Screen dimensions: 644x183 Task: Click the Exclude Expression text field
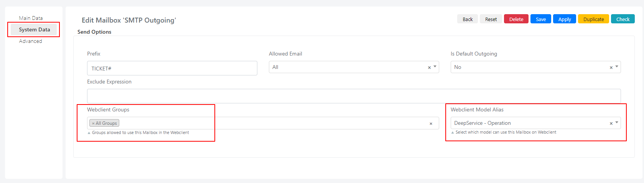coord(354,96)
